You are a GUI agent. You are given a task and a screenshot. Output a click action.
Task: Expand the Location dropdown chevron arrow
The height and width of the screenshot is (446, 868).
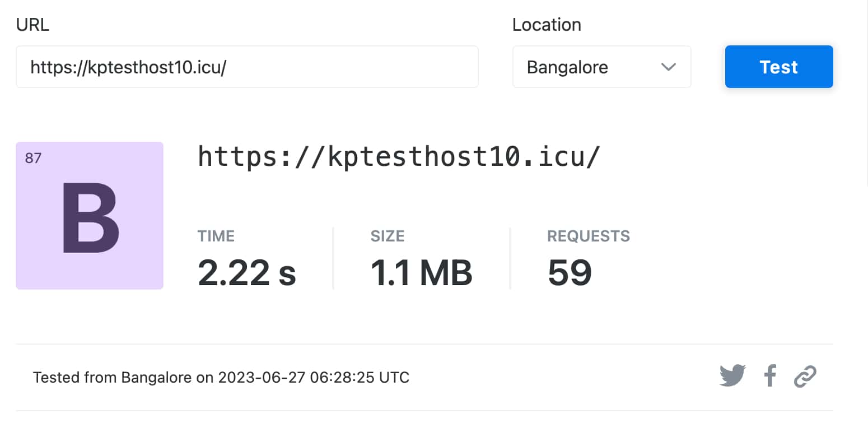[x=668, y=67]
